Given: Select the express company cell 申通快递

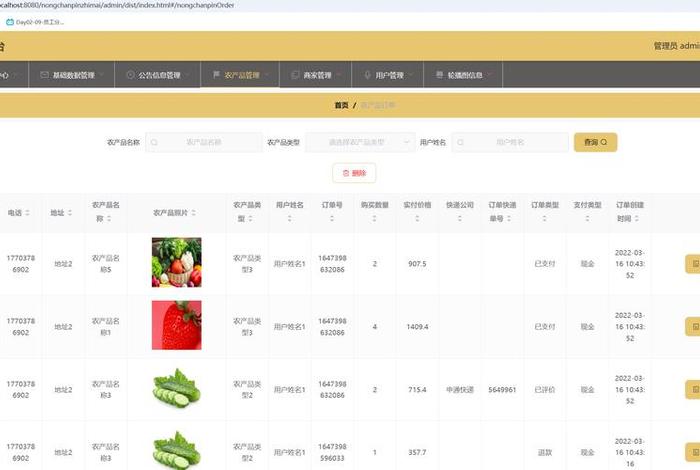Looking at the screenshot, I should [x=460, y=390].
